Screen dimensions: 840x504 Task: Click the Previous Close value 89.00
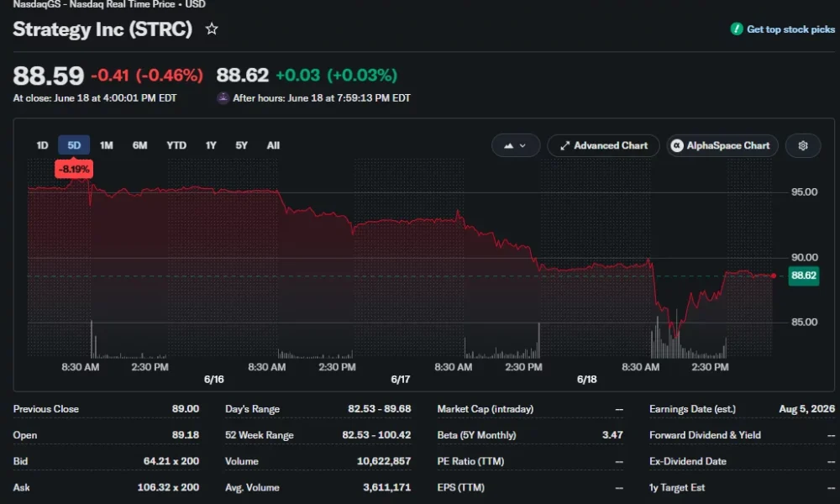tap(186, 409)
